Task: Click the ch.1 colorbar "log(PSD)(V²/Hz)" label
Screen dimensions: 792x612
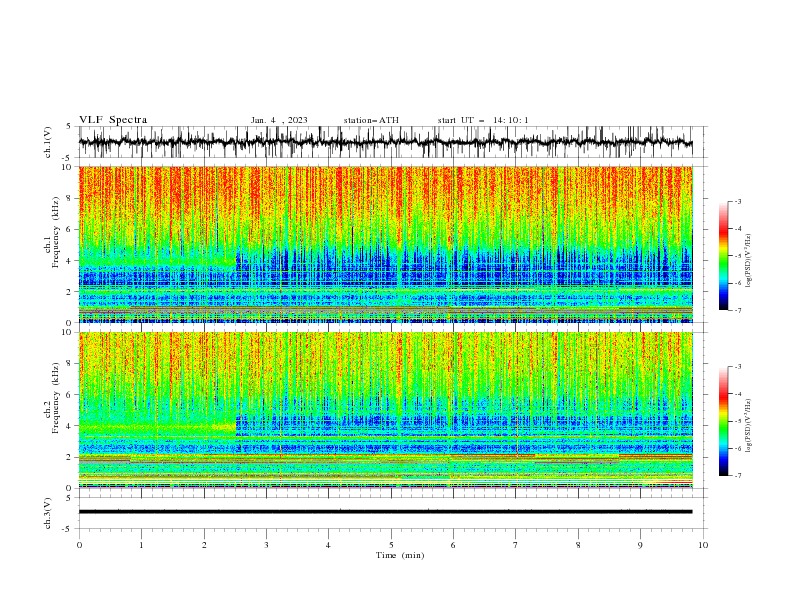Action: click(x=748, y=261)
